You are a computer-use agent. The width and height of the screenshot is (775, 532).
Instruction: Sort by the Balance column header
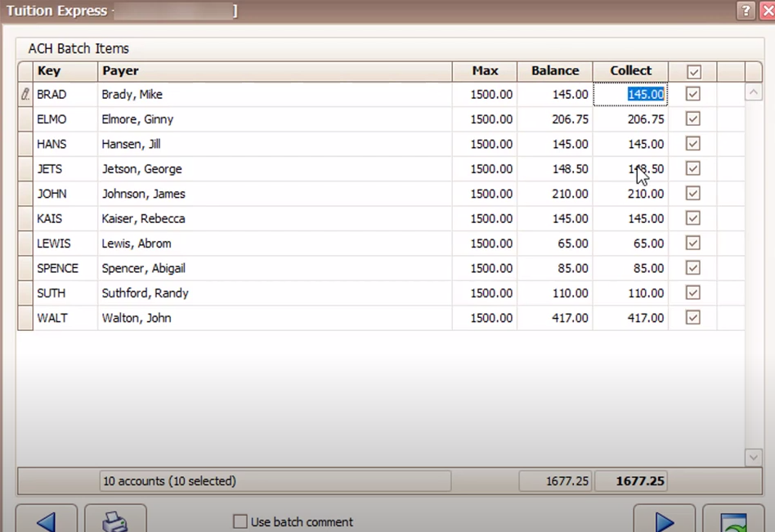click(555, 71)
